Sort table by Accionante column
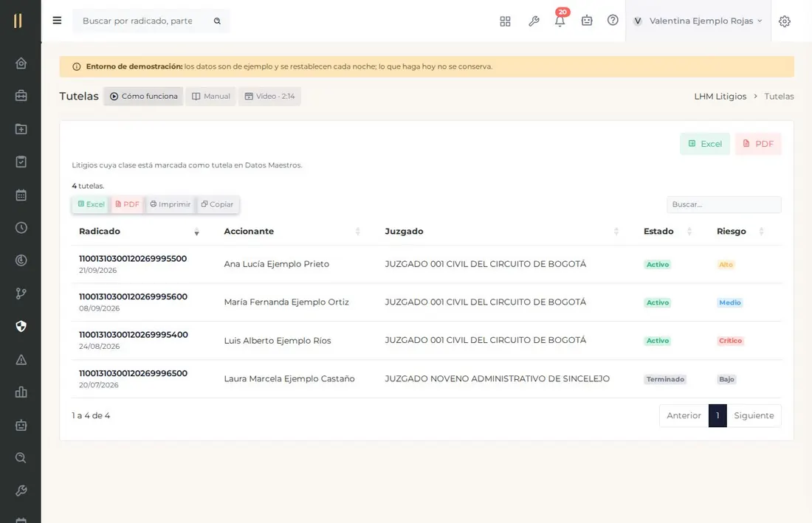The width and height of the screenshot is (812, 523). point(292,231)
